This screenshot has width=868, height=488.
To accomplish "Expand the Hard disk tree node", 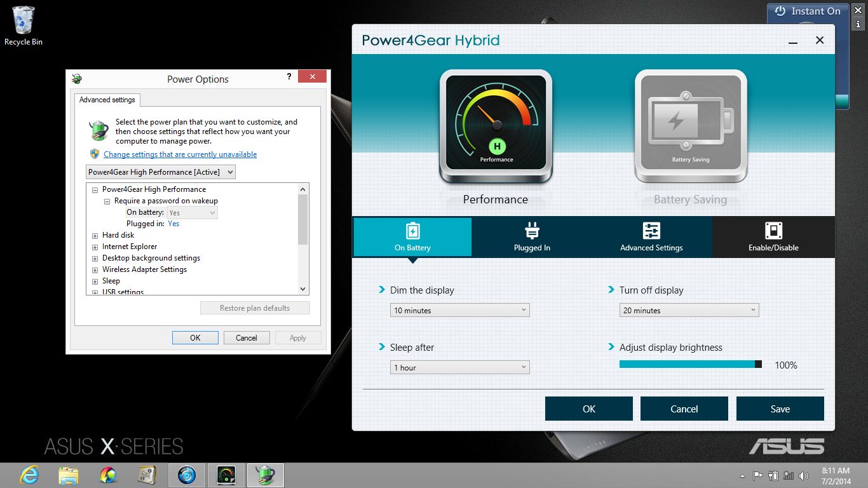I will (95, 235).
